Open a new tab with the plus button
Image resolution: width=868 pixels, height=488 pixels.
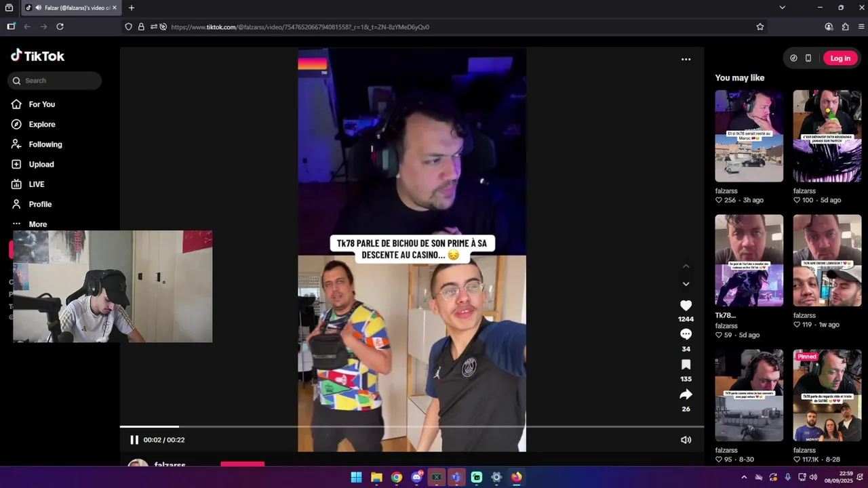point(132,8)
